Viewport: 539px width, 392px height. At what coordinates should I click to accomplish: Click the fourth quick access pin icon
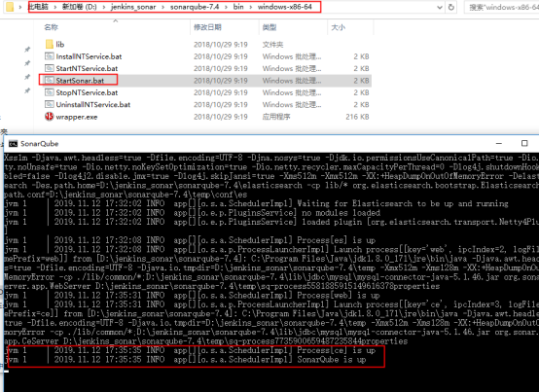[27, 90]
